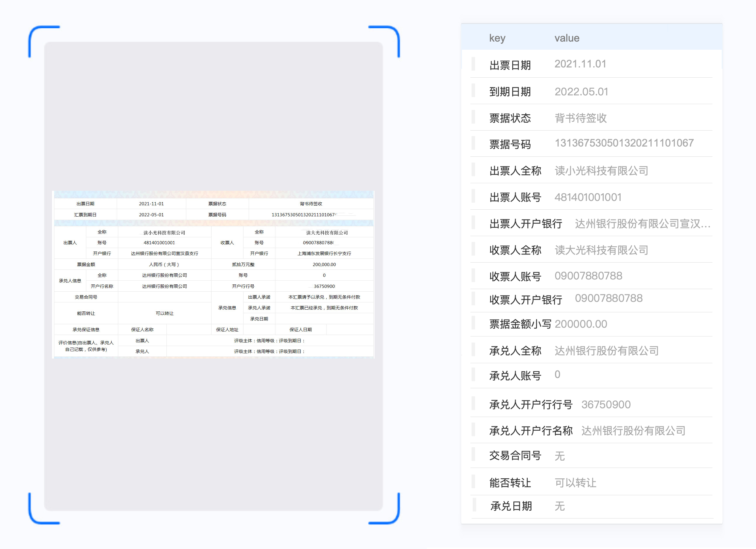Viewport: 756px width, 549px height.
Task: Click the 承兑人开户行行号 key label
Action: coord(531,404)
